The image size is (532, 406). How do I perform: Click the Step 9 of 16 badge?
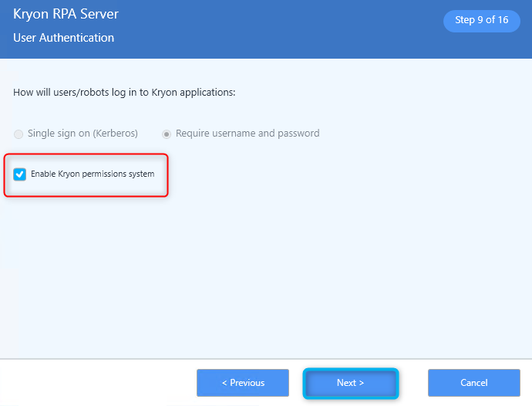click(481, 20)
